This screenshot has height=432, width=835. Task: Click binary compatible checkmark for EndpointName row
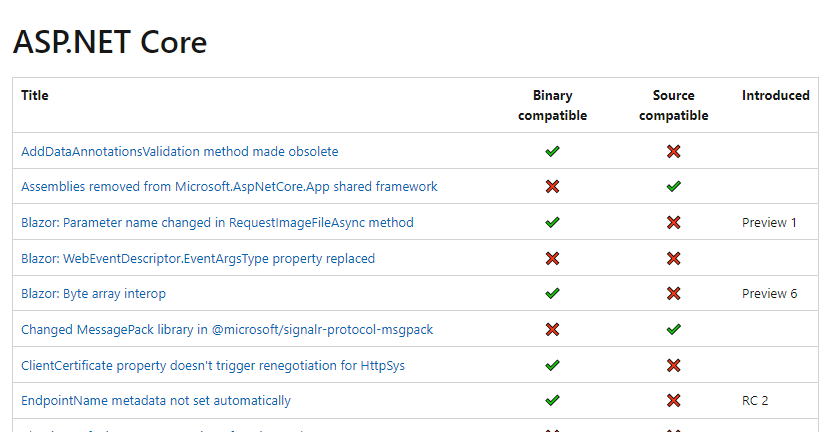552,401
